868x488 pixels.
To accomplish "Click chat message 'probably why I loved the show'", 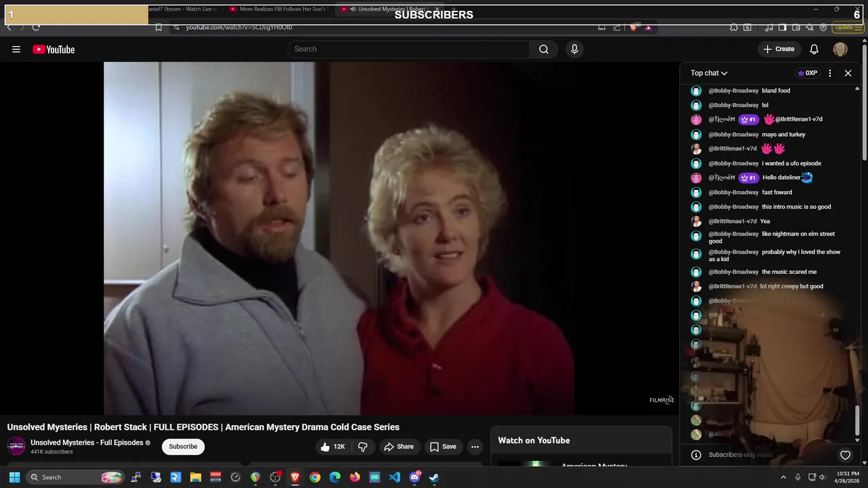I will coord(774,256).
